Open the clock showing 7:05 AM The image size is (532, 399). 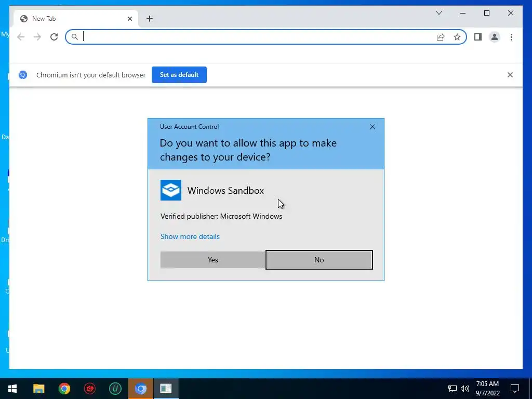(487, 389)
